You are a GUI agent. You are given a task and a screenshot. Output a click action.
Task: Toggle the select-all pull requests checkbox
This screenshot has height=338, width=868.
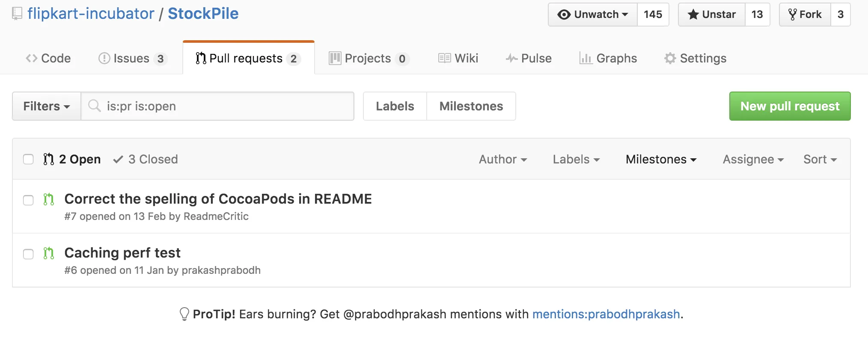coord(28,159)
